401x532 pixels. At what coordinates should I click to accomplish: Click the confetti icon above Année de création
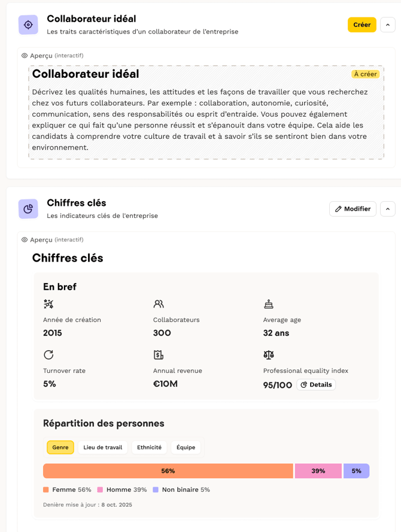click(x=48, y=304)
